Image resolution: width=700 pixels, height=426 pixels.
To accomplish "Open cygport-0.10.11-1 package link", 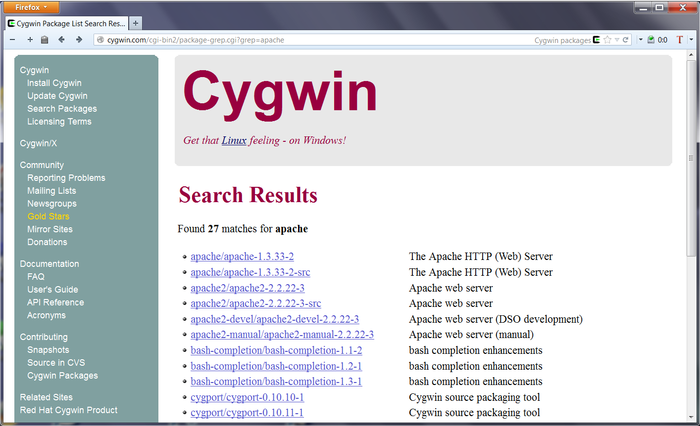I will (x=247, y=413).
